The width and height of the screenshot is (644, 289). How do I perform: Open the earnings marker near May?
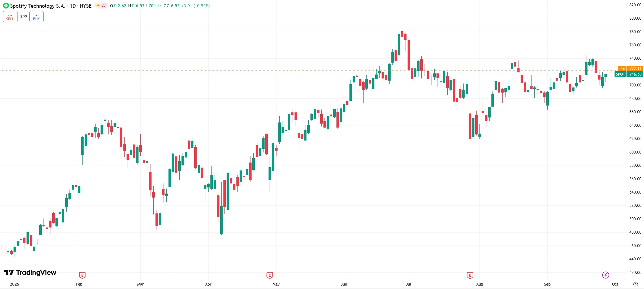pos(270,275)
